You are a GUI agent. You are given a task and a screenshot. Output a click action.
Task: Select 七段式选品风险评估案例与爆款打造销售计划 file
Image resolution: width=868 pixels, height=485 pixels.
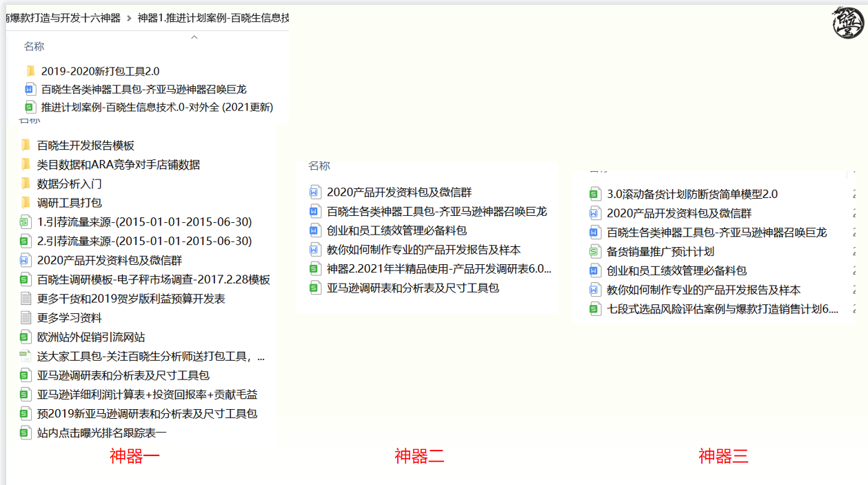tap(722, 309)
